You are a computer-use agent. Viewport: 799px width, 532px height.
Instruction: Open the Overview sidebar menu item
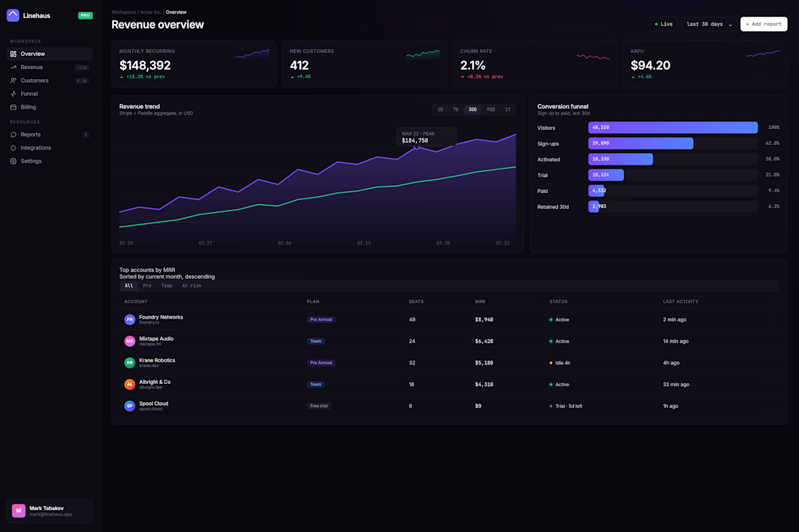click(x=50, y=54)
